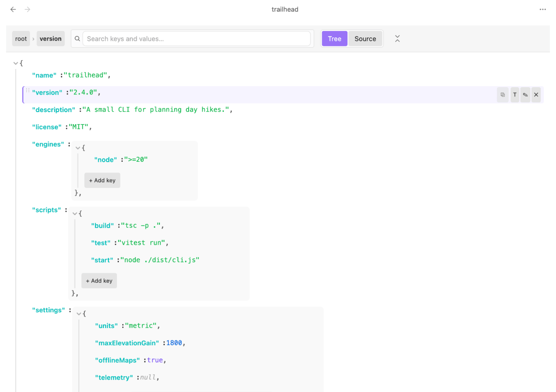Switch to Source view

point(365,39)
